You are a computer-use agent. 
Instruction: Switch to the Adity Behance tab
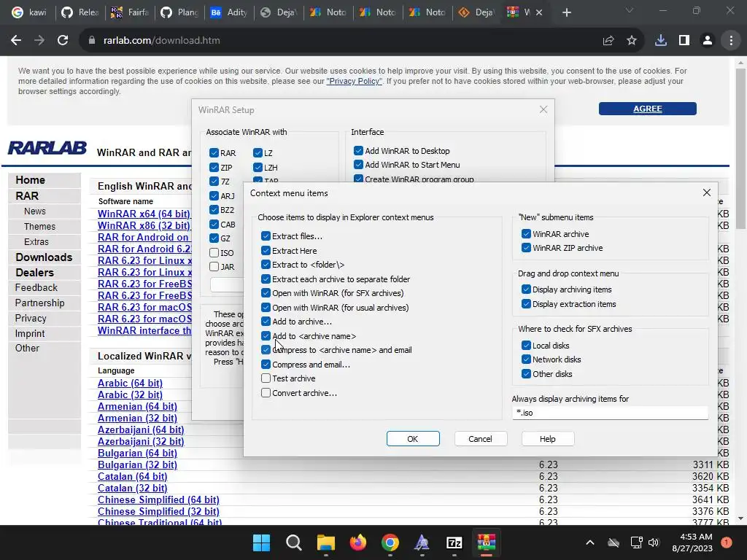(228, 12)
